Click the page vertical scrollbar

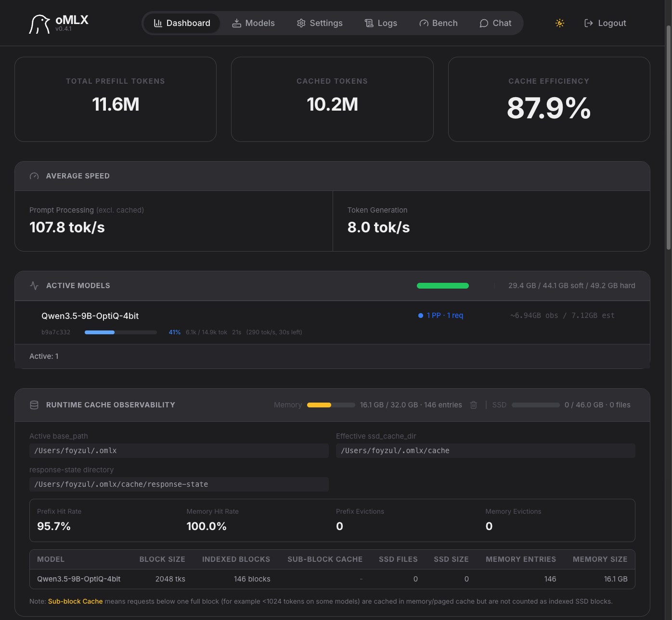click(x=668, y=137)
